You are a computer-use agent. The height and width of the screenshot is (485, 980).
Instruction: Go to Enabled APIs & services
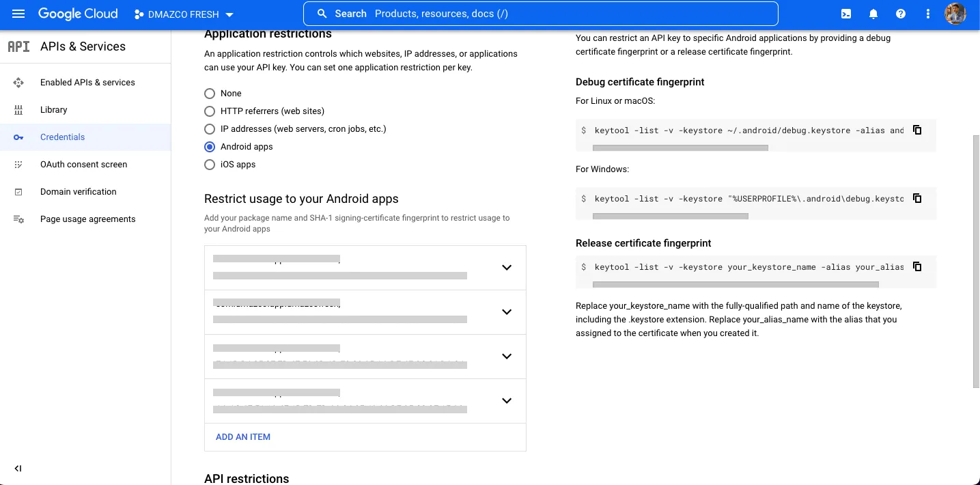(87, 83)
